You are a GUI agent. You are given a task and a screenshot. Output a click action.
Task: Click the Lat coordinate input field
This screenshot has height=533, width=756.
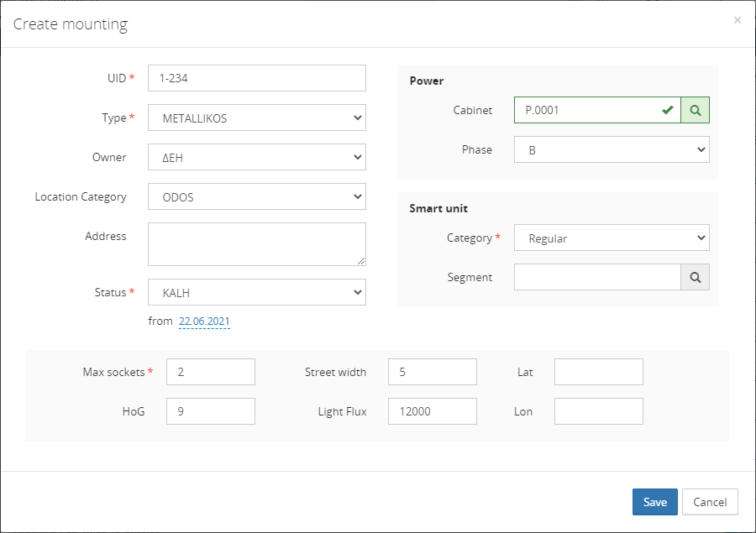coord(598,372)
